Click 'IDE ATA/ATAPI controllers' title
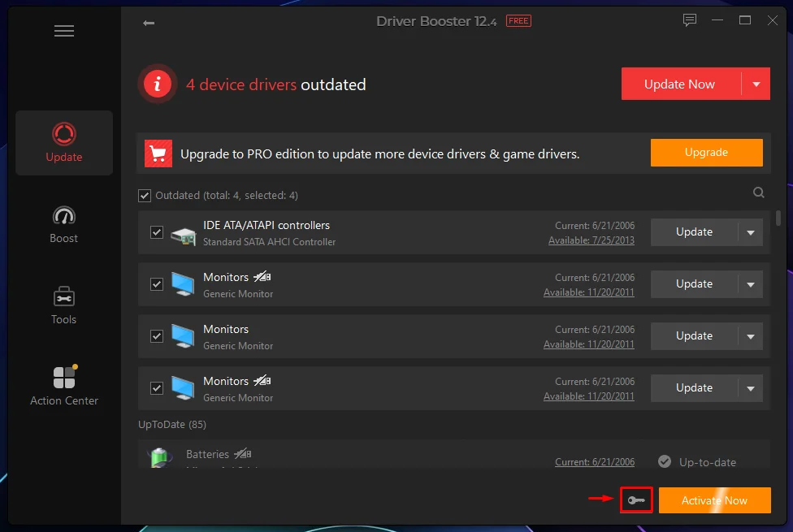Image resolution: width=793 pixels, height=532 pixels. coord(266,225)
